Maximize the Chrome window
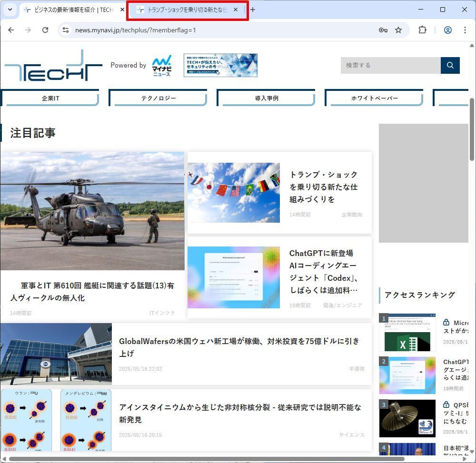Screen dimensions: 476x463 (x=443, y=10)
